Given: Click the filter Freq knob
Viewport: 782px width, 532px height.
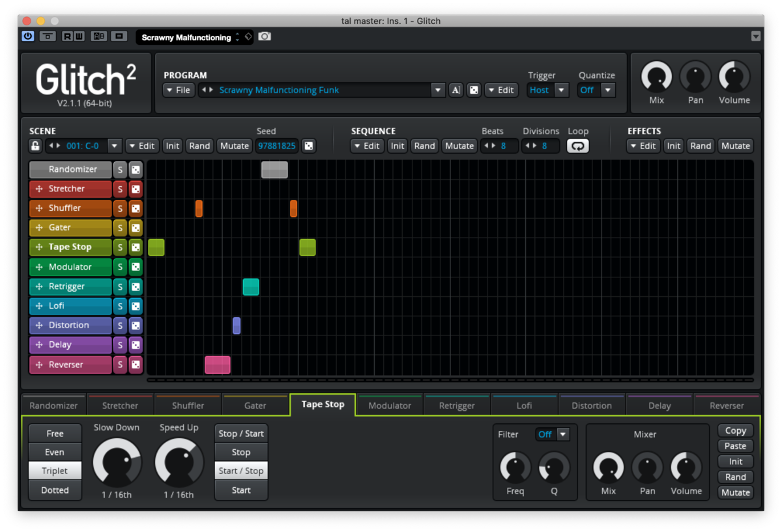Looking at the screenshot, I should click(515, 468).
